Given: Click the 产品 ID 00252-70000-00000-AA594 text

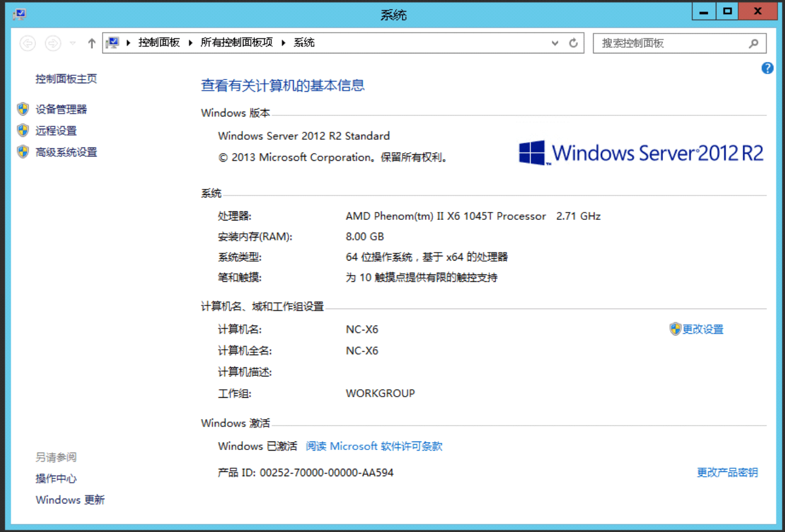Looking at the screenshot, I should pyautogui.click(x=306, y=472).
